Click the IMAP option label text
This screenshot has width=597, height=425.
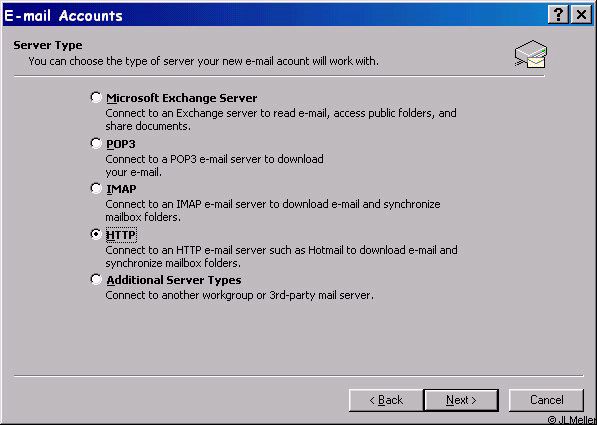(121, 189)
